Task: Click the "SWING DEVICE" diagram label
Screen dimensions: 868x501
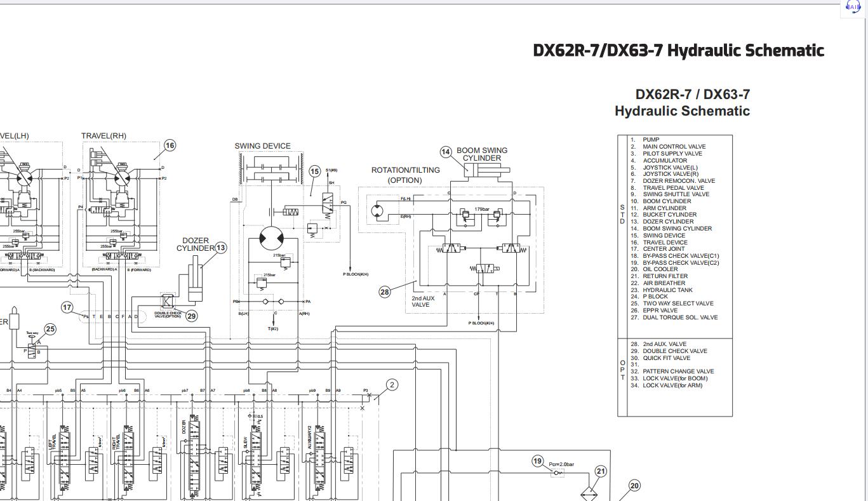Action: 263,146
